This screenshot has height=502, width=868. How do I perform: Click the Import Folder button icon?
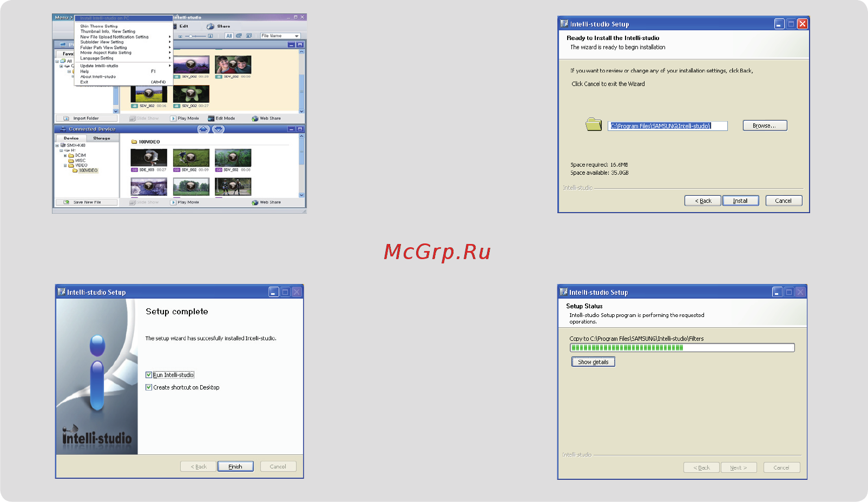(66, 118)
